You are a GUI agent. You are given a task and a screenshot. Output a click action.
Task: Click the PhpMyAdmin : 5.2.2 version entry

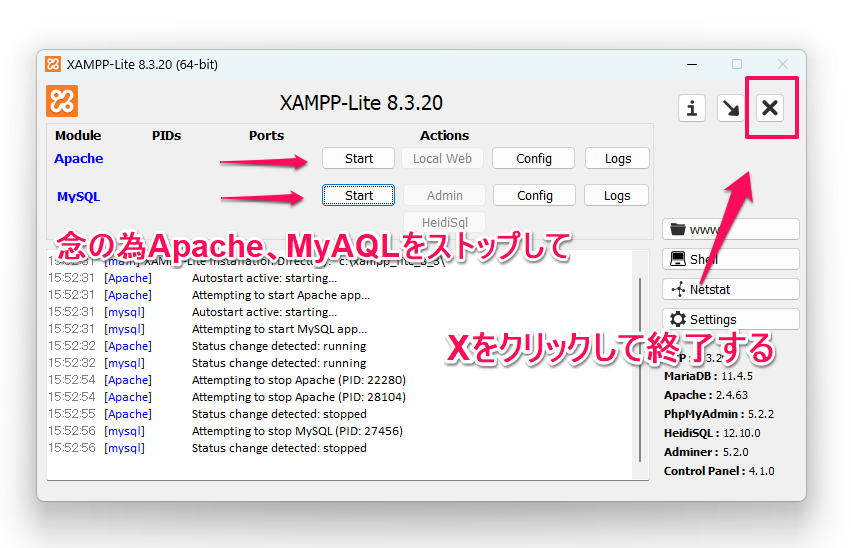pos(719,414)
